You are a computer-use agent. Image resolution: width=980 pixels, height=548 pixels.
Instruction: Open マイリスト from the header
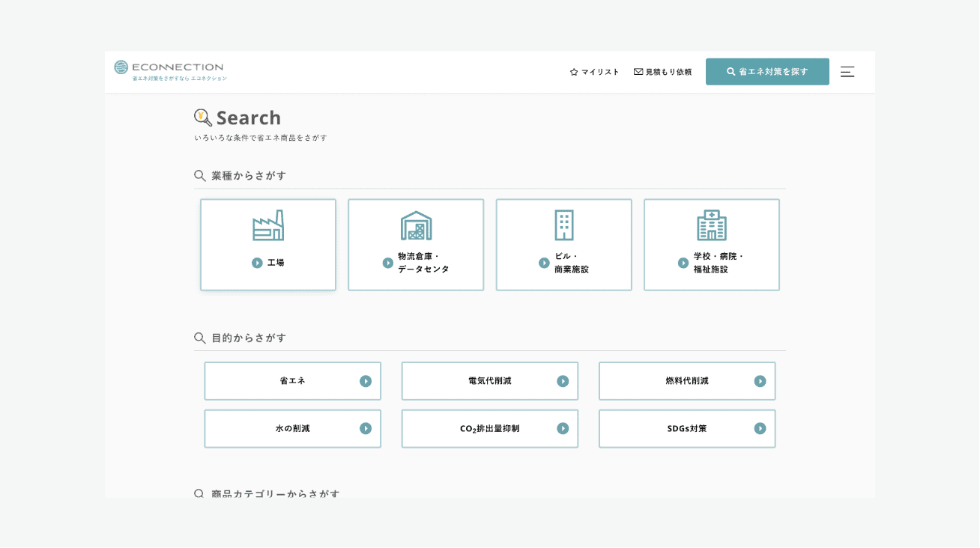tap(600, 72)
